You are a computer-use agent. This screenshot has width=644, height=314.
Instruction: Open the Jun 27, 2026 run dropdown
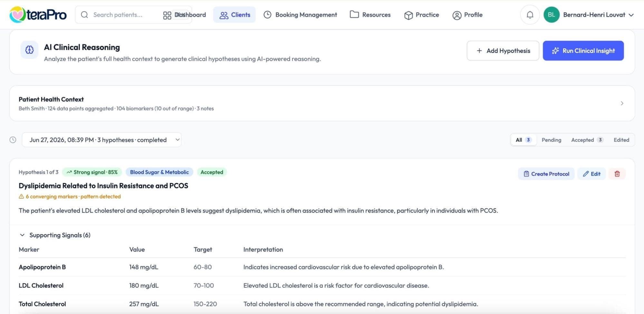(101, 140)
